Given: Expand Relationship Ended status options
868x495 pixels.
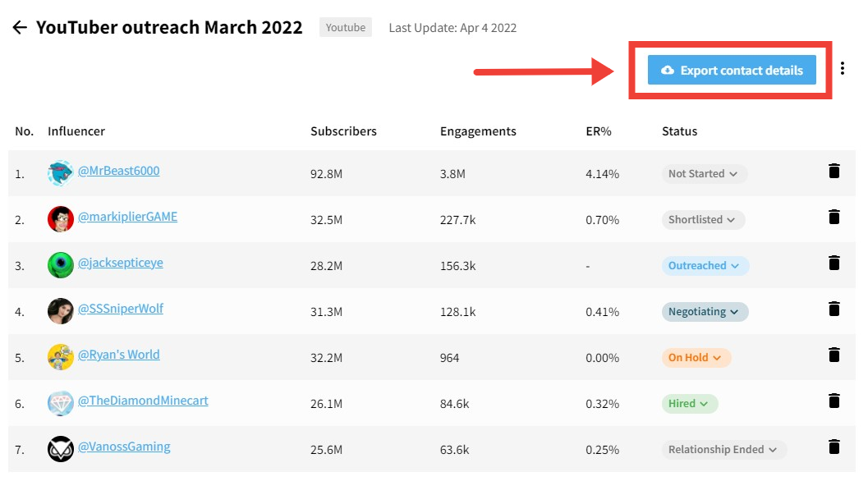Looking at the screenshot, I should pyautogui.click(x=723, y=449).
